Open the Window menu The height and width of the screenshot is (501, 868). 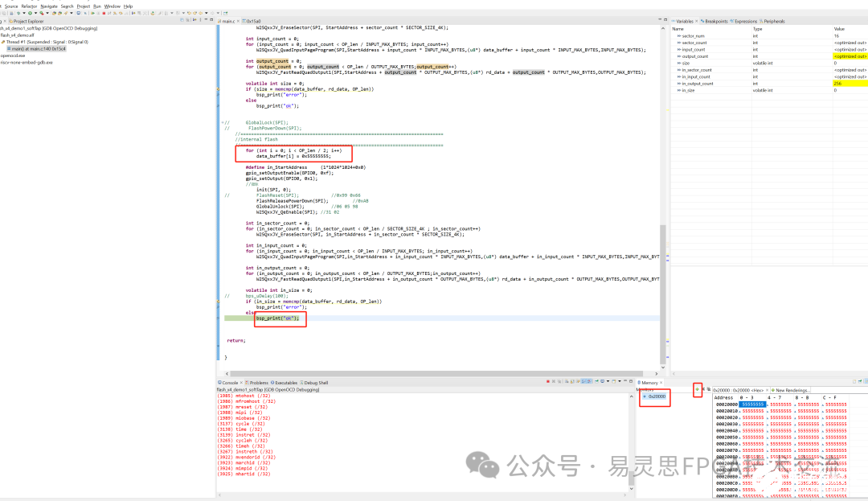click(x=113, y=6)
